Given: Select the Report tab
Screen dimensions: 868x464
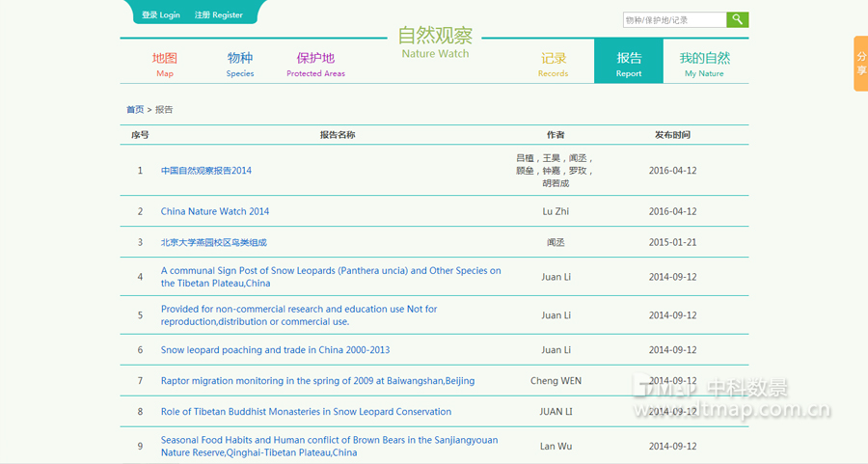Looking at the screenshot, I should pos(629,64).
